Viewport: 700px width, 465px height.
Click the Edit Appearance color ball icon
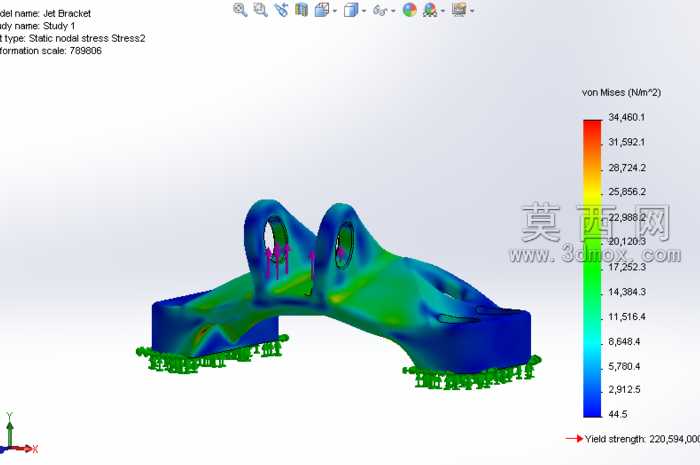click(x=409, y=10)
